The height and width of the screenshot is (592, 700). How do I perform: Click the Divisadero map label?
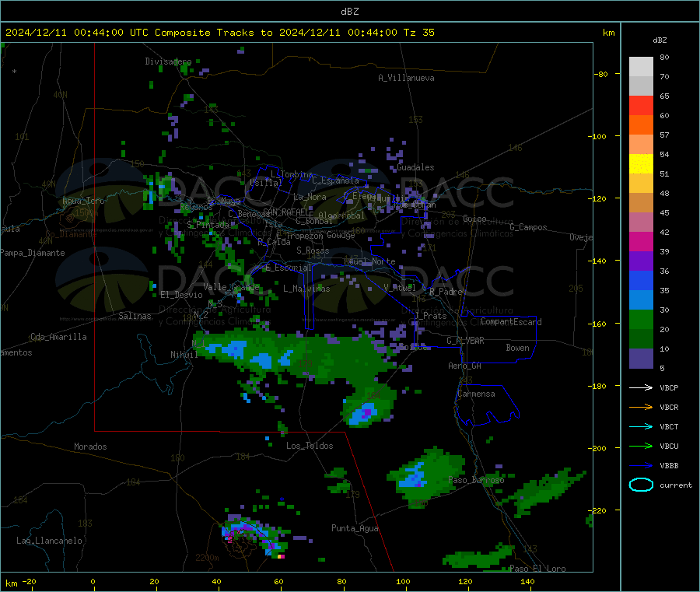(x=168, y=61)
